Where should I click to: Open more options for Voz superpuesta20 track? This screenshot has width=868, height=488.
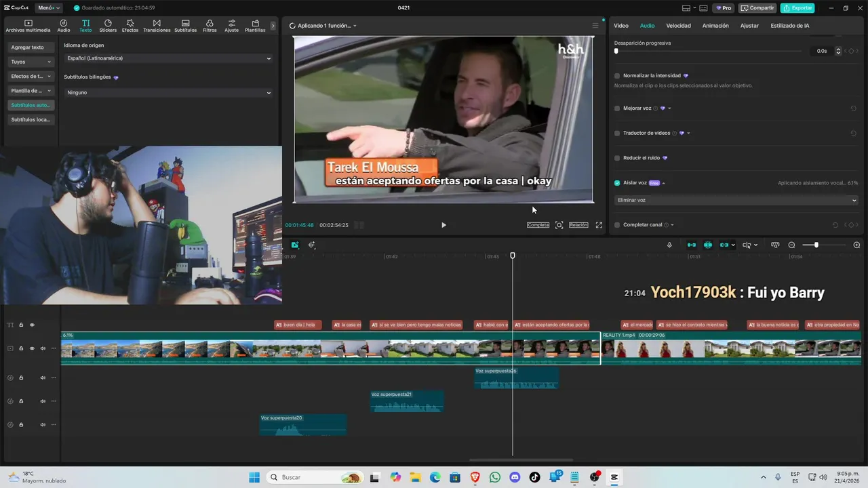tap(54, 425)
